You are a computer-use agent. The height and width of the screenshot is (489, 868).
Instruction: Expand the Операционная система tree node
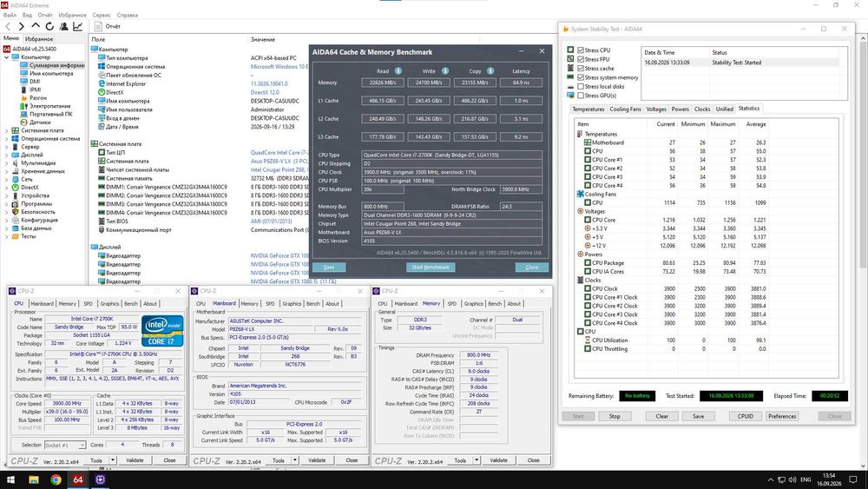[x=7, y=138]
